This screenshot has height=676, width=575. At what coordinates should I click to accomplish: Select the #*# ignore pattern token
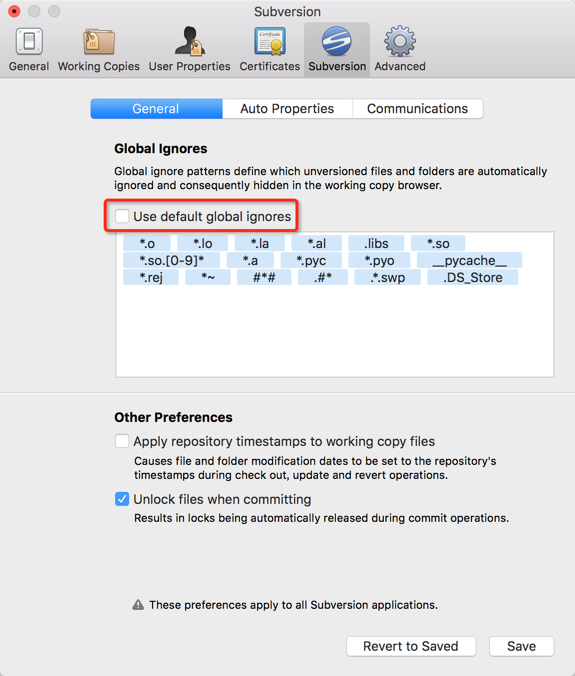[x=264, y=277]
